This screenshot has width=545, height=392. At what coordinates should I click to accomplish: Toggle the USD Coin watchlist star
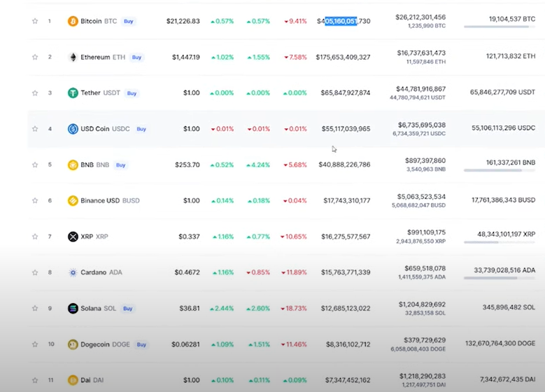pyautogui.click(x=35, y=129)
